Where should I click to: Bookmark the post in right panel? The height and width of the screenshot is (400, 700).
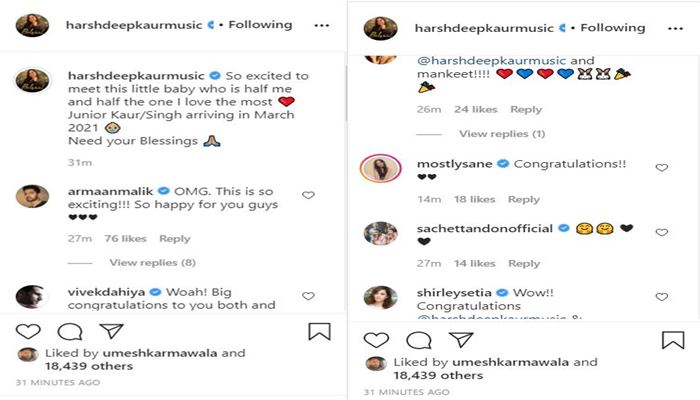(x=673, y=340)
